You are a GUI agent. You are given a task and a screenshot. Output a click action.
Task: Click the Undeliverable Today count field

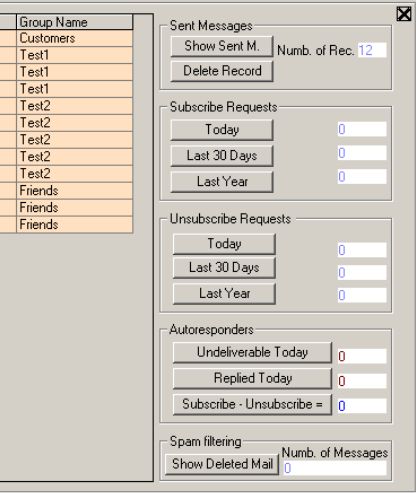(362, 356)
